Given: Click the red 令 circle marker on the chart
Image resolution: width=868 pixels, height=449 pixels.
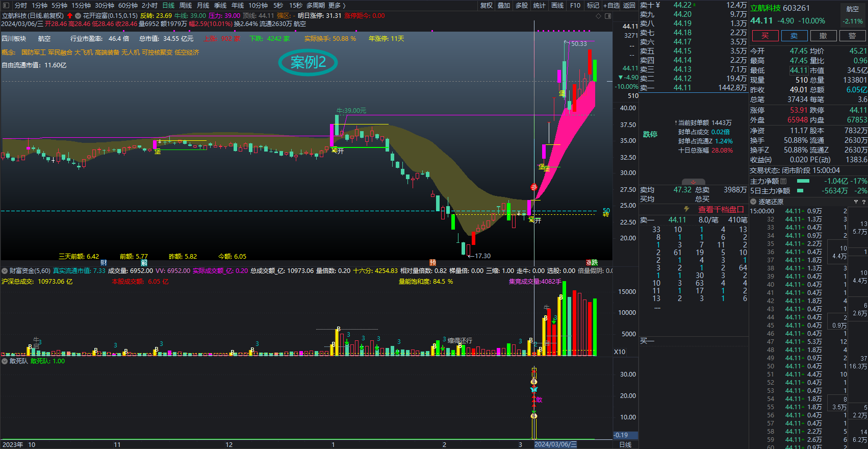Looking at the screenshot, I should coord(534,187).
